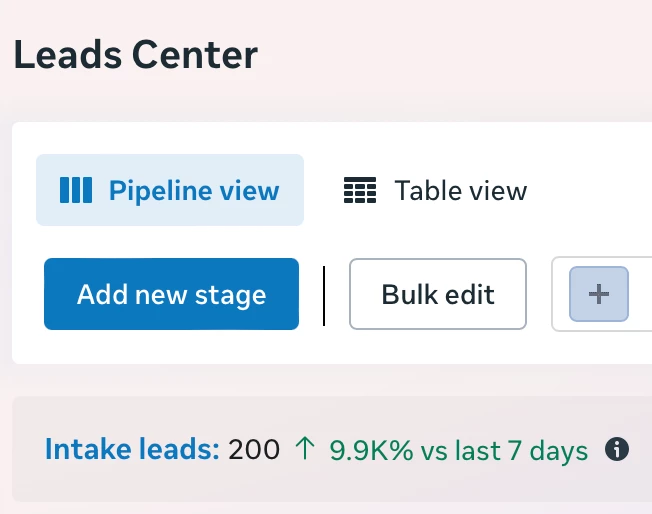Image resolution: width=652 pixels, height=514 pixels.
Task: Open the info icon next to Intake leads stats
Action: (617, 450)
